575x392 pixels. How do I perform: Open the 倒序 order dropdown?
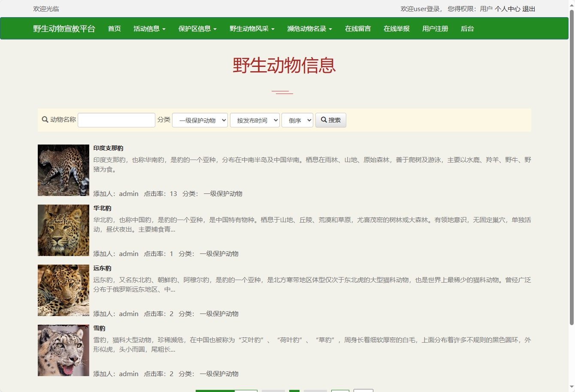297,120
